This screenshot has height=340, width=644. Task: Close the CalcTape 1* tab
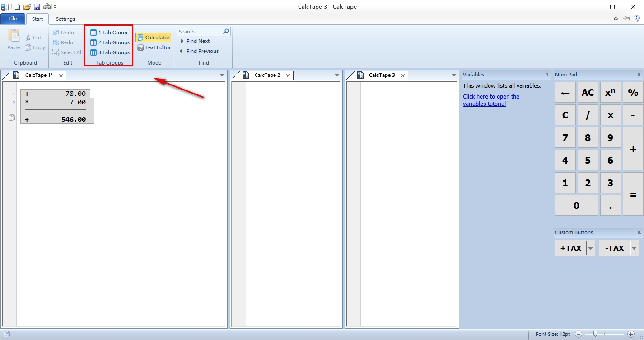pos(61,76)
